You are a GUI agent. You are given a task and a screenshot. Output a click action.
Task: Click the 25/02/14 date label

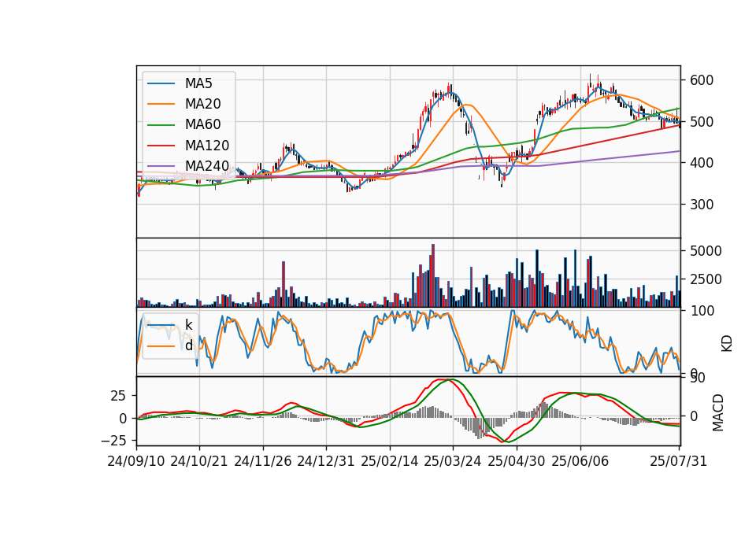[x=390, y=461]
